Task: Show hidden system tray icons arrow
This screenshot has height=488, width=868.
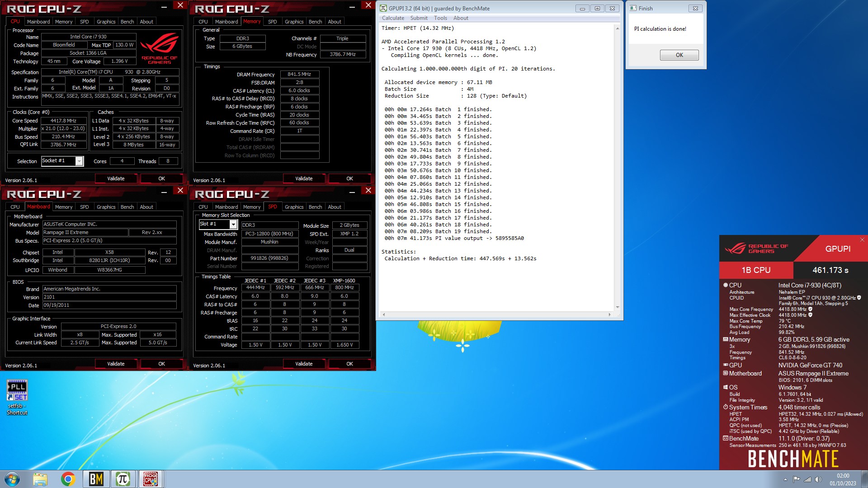Action: click(785, 479)
